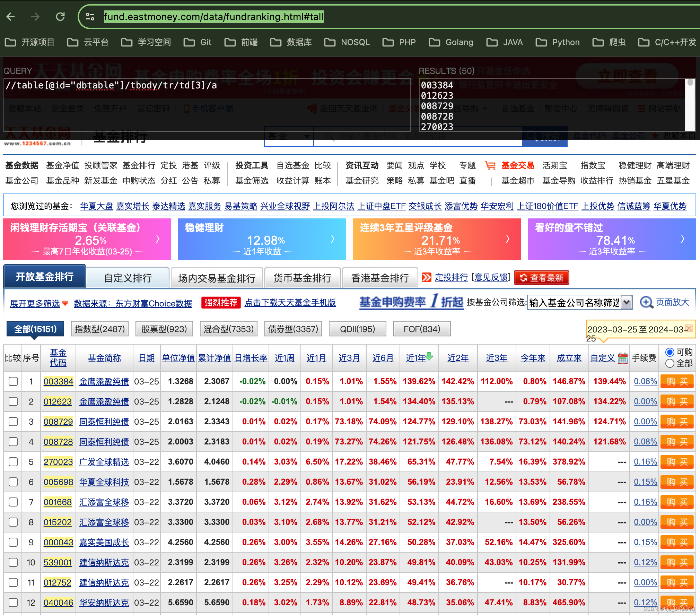The image size is (700, 615).
Task: Click the browser address bar URL
Action: [214, 17]
